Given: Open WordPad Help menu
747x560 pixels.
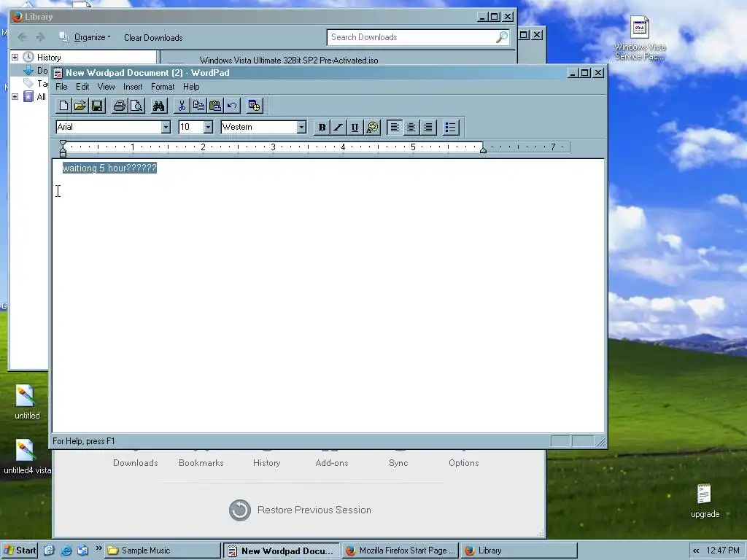Looking at the screenshot, I should point(191,87).
